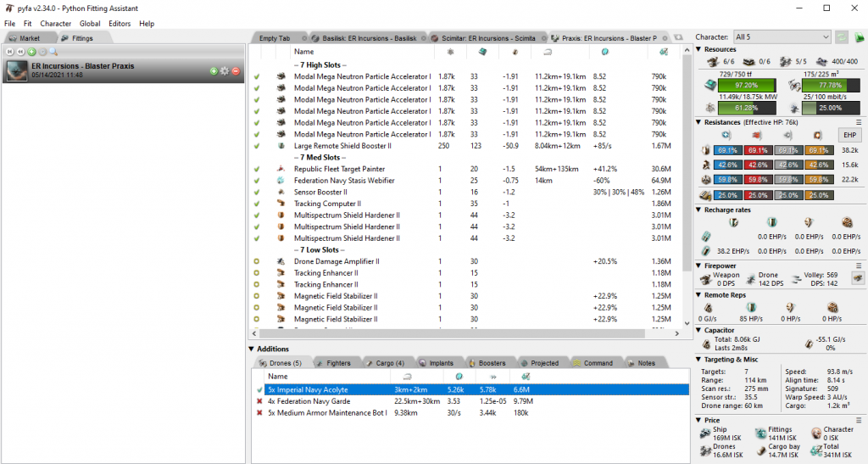Collapse the Remote Reps section

pyautogui.click(x=698, y=295)
